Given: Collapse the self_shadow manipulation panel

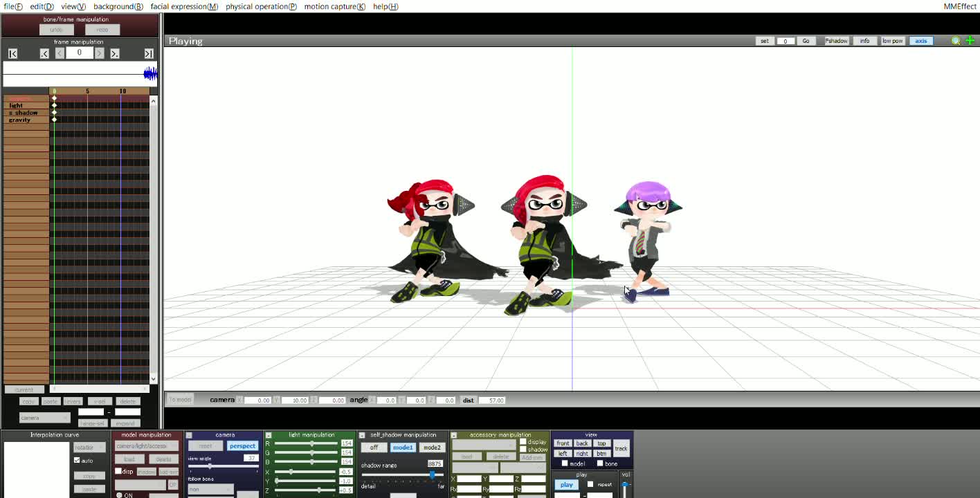Looking at the screenshot, I should click(361, 435).
